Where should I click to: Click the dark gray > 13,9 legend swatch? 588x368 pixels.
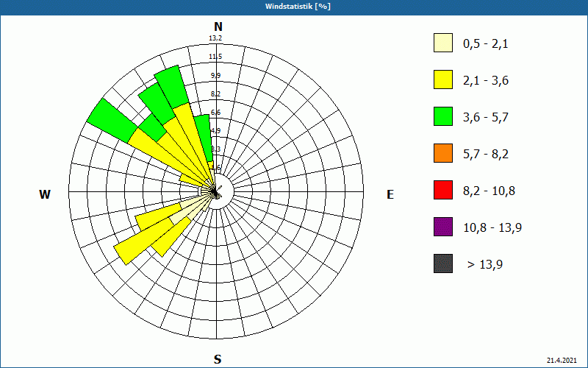coord(443,263)
